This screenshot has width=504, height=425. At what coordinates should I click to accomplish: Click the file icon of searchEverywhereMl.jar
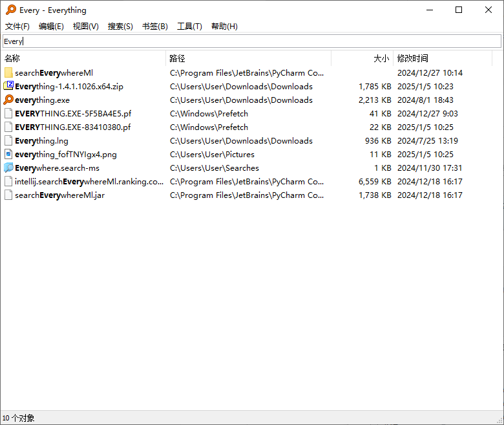[x=8, y=195]
